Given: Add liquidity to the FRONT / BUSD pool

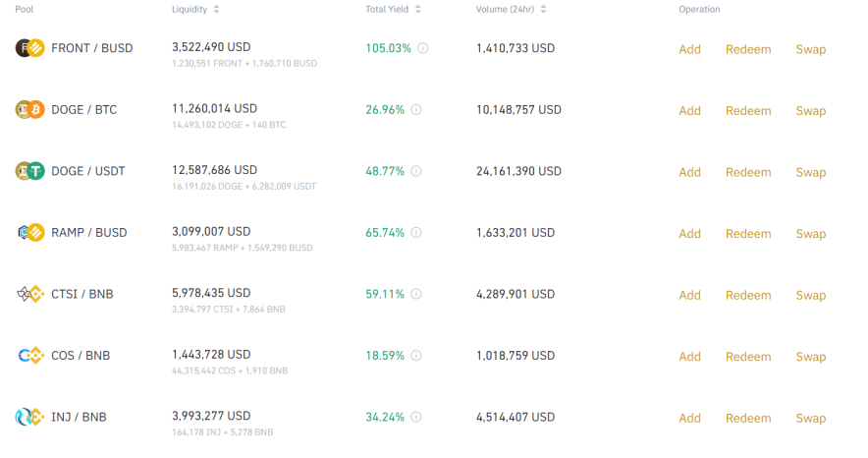Looking at the screenshot, I should coord(689,49).
